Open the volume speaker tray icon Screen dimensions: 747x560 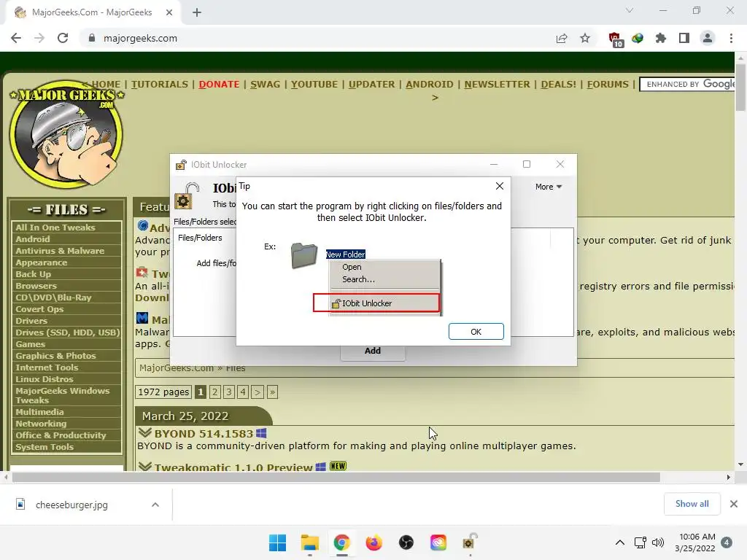(658, 542)
